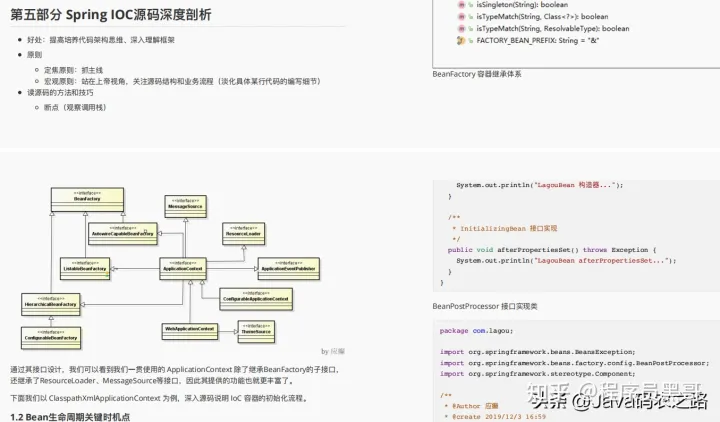Click the ListableBeanFactory interface box

pyautogui.click(x=85, y=269)
